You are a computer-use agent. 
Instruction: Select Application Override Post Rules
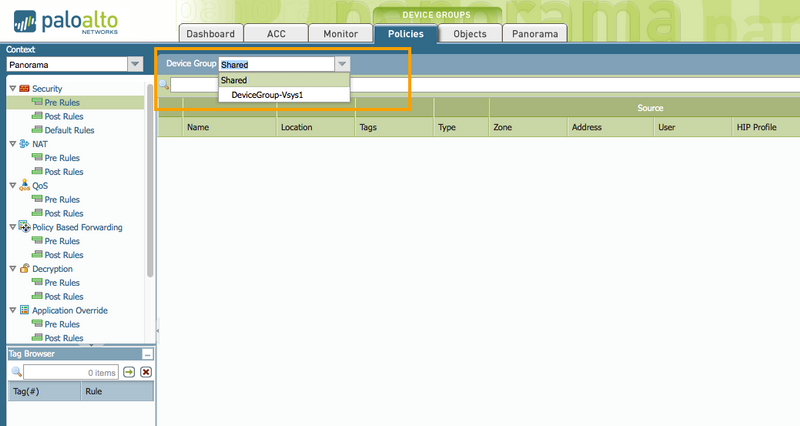[x=64, y=338]
